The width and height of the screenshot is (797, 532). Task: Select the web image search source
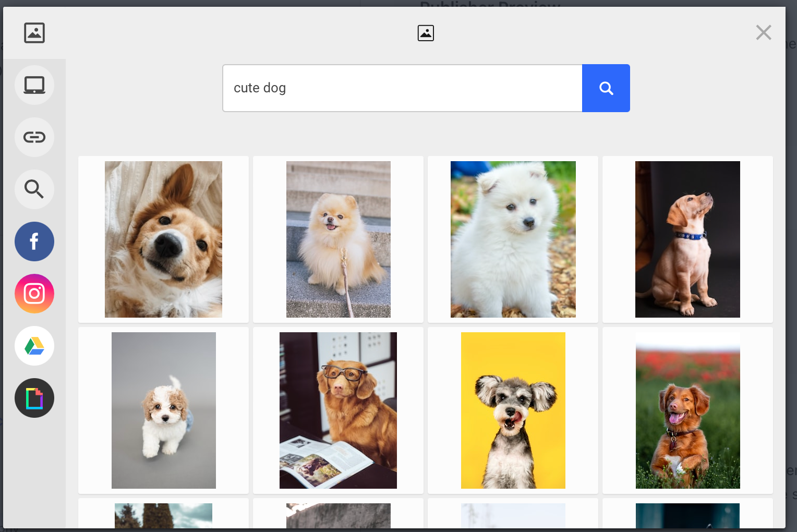point(34,189)
